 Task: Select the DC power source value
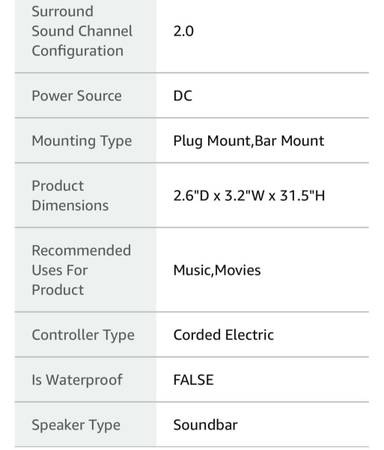click(x=183, y=96)
